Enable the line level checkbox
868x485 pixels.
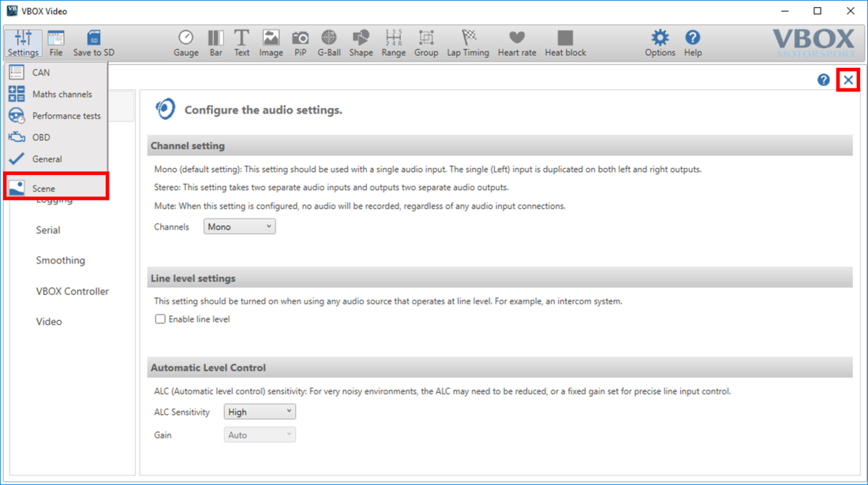[160, 319]
